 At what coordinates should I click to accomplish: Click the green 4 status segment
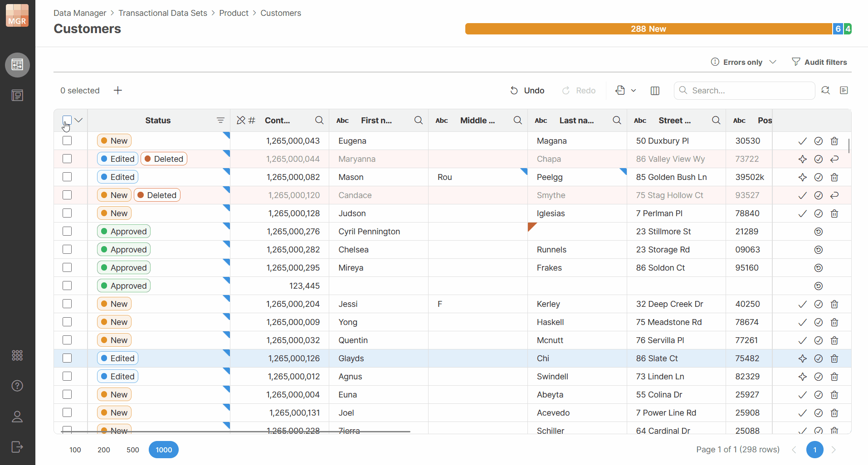[848, 29]
